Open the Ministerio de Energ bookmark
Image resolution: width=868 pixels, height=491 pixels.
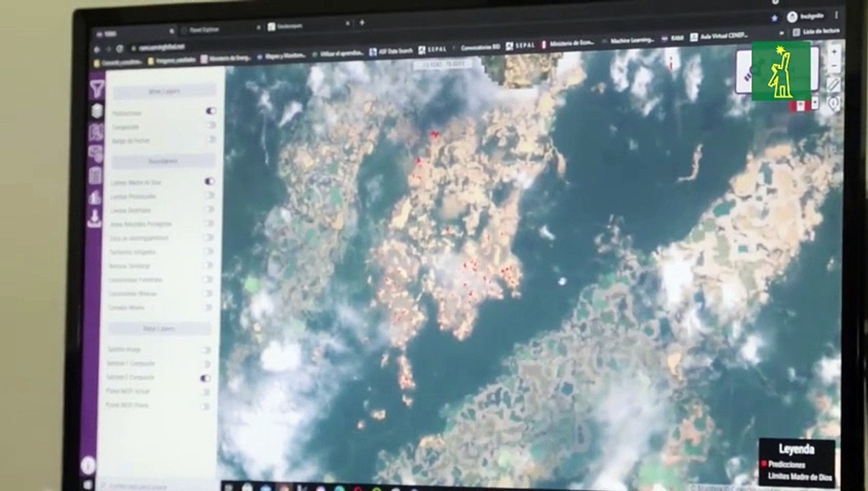pyautogui.click(x=227, y=59)
